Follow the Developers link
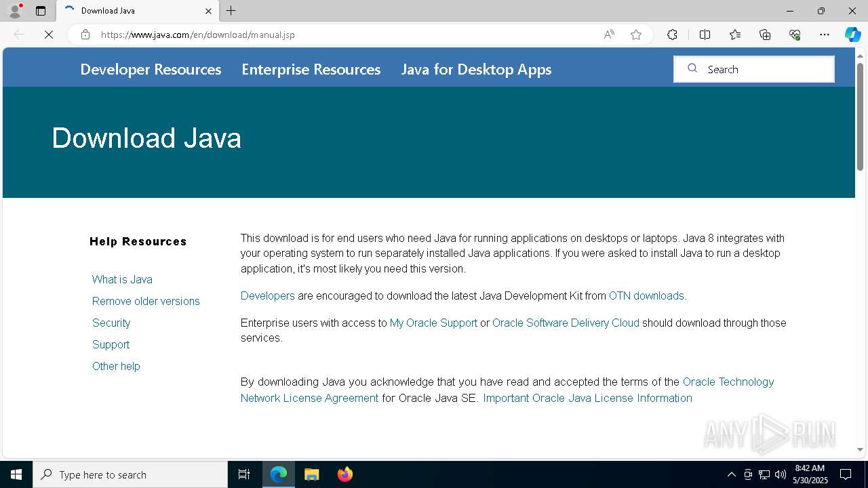The image size is (868, 488). [268, 296]
